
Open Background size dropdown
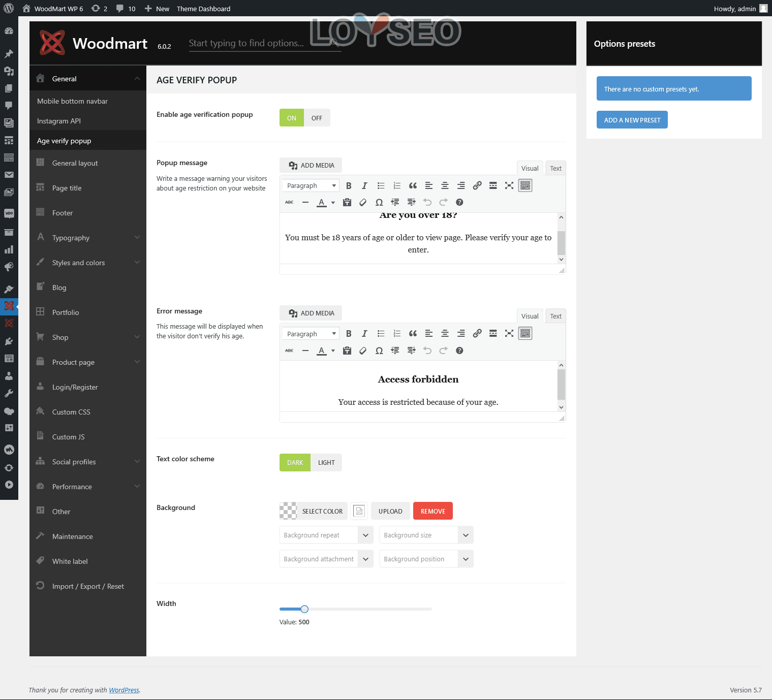426,535
